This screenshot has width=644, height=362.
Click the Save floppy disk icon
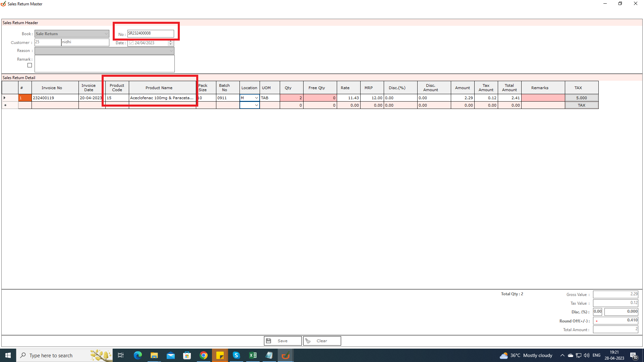pyautogui.click(x=269, y=341)
